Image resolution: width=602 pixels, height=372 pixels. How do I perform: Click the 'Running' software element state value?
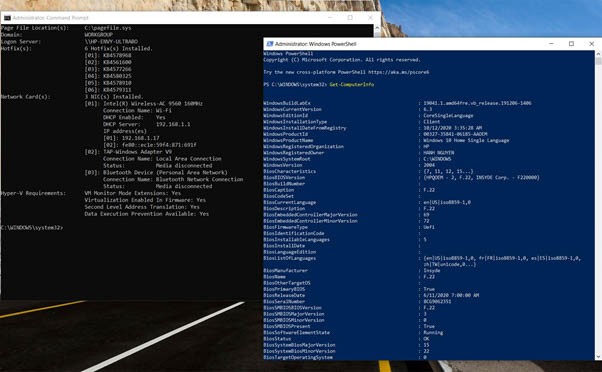(x=433, y=332)
